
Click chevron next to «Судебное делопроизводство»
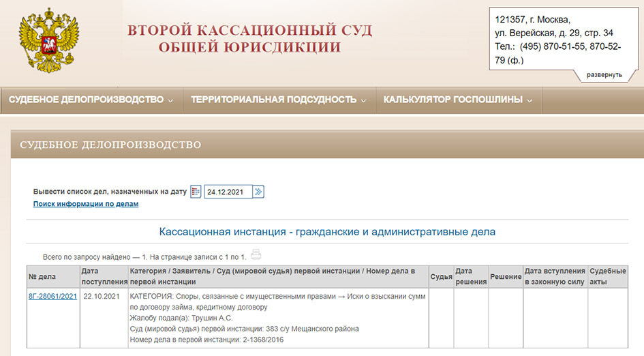click(170, 100)
